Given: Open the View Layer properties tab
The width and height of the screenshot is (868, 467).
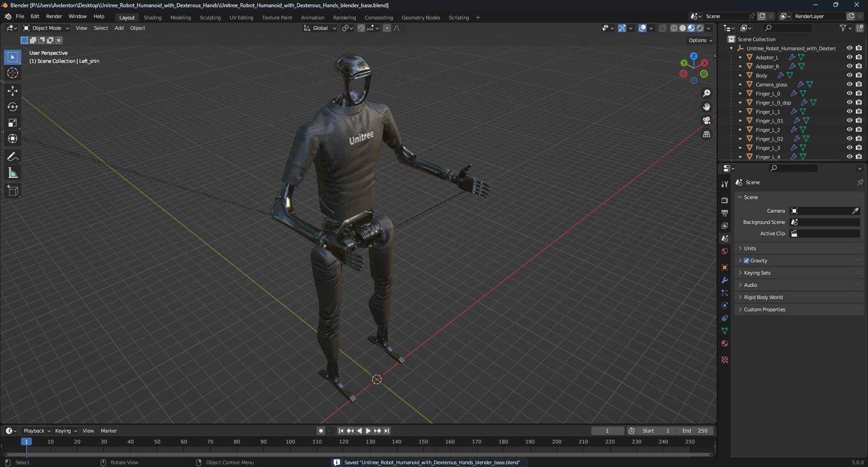Looking at the screenshot, I should (725, 225).
